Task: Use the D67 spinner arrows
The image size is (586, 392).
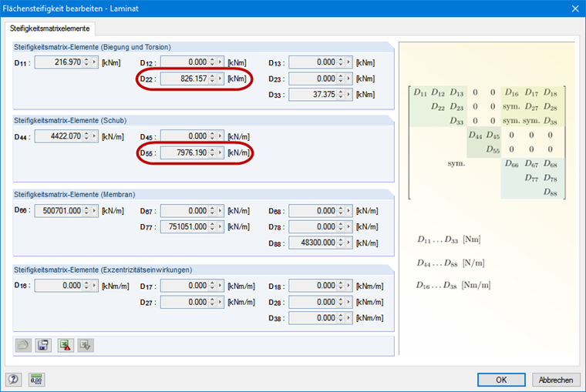Action: coord(212,211)
